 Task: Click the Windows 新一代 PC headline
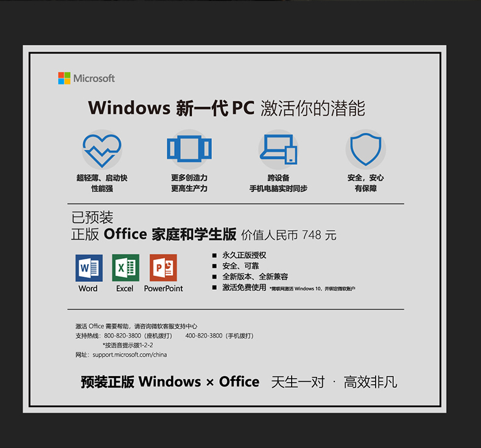171,108
